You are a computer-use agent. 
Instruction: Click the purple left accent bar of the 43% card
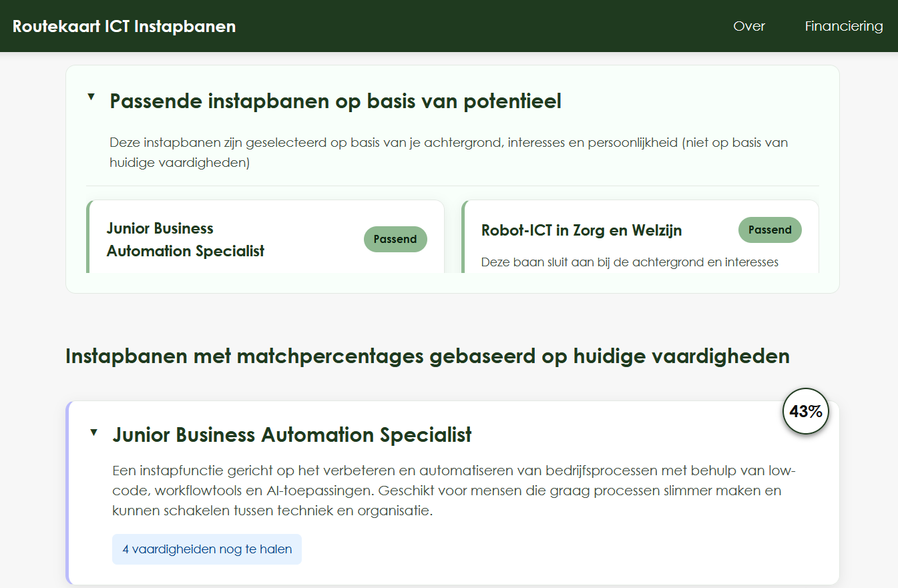point(68,493)
